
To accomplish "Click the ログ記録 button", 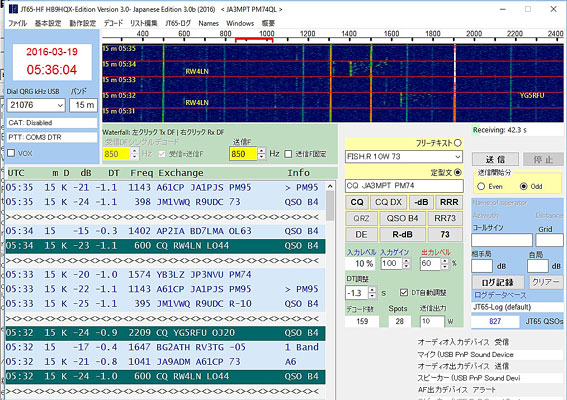I will pyautogui.click(x=498, y=282).
